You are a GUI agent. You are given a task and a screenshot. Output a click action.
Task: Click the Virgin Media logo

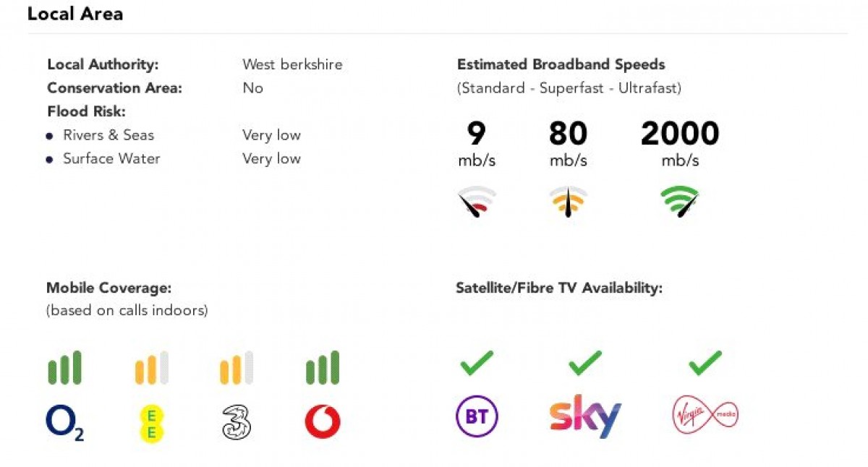[705, 415]
